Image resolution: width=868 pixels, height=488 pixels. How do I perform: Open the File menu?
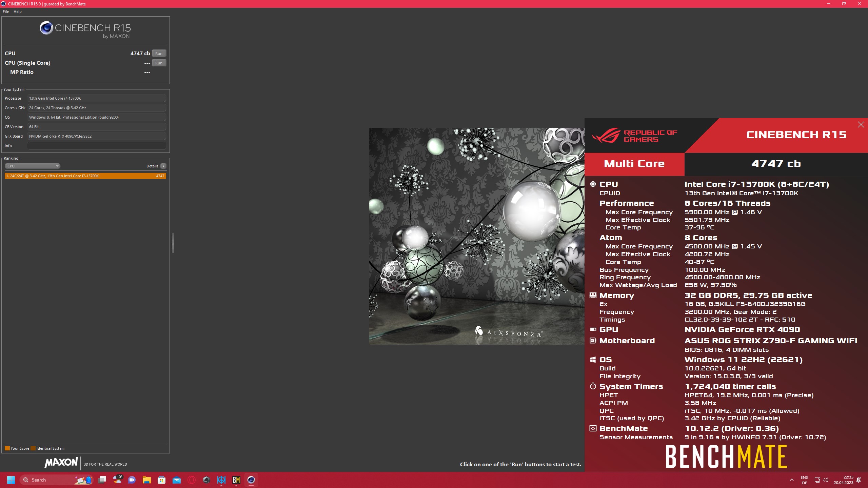coord(6,12)
